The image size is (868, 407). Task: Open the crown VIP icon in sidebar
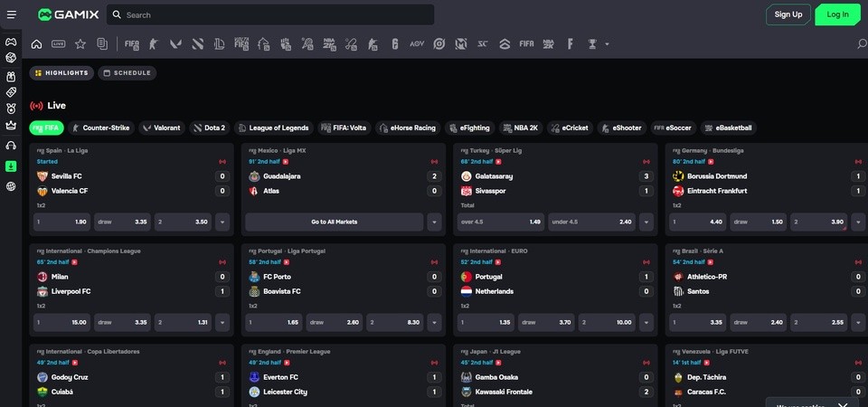[11, 125]
